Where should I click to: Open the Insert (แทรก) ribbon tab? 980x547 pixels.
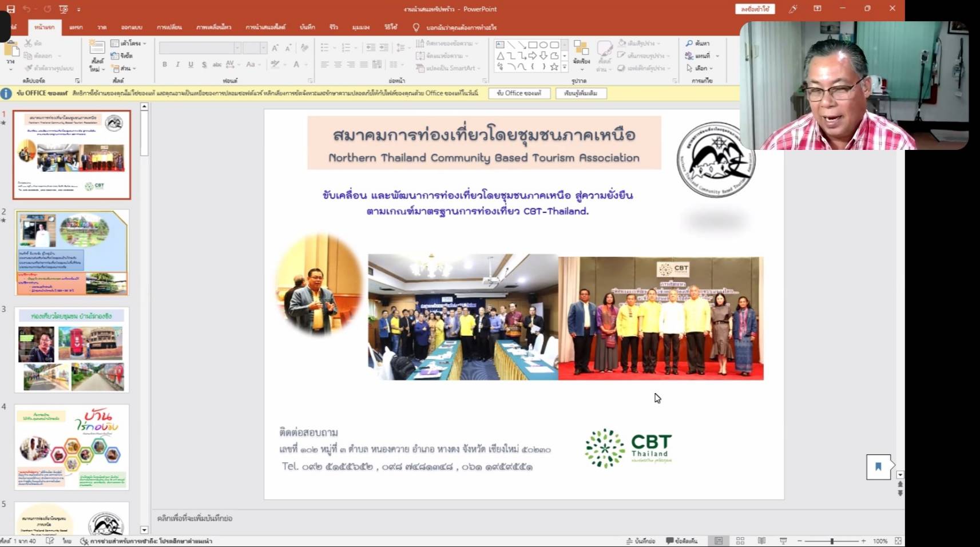click(x=76, y=27)
